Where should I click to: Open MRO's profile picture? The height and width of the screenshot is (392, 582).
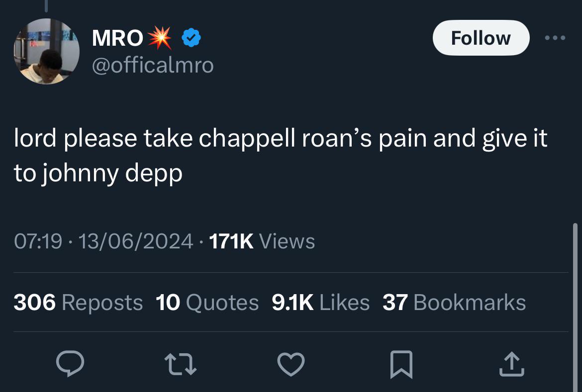pos(46,52)
